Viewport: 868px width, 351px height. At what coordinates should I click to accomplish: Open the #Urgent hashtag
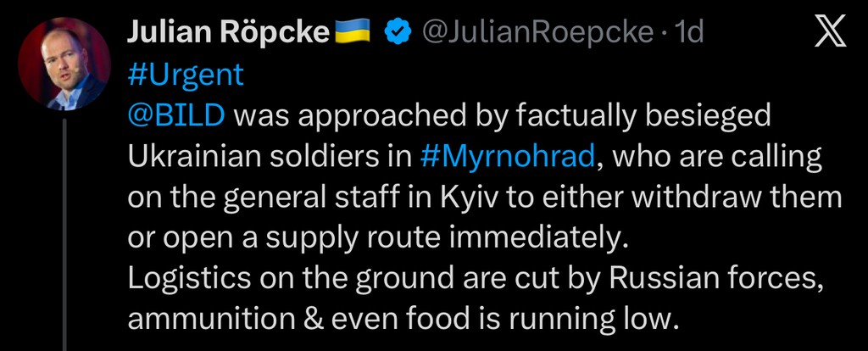click(185, 75)
